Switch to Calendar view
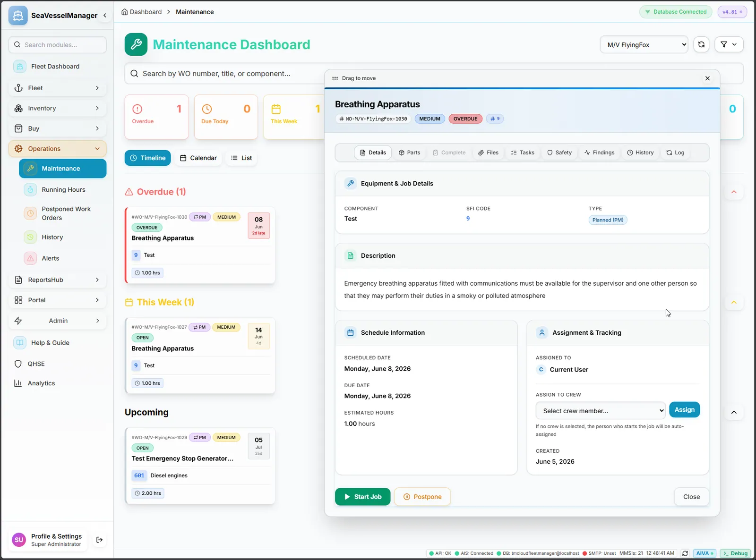The height and width of the screenshot is (560, 756). click(x=198, y=158)
